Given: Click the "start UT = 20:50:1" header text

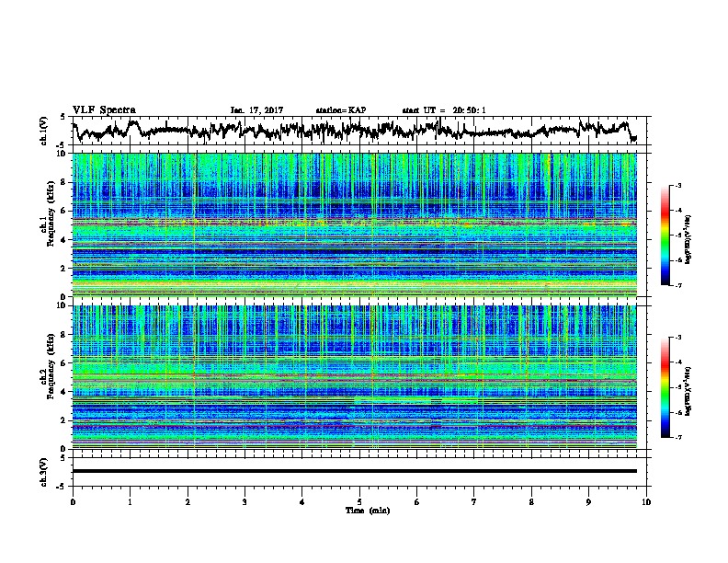Looking at the screenshot, I should [444, 110].
